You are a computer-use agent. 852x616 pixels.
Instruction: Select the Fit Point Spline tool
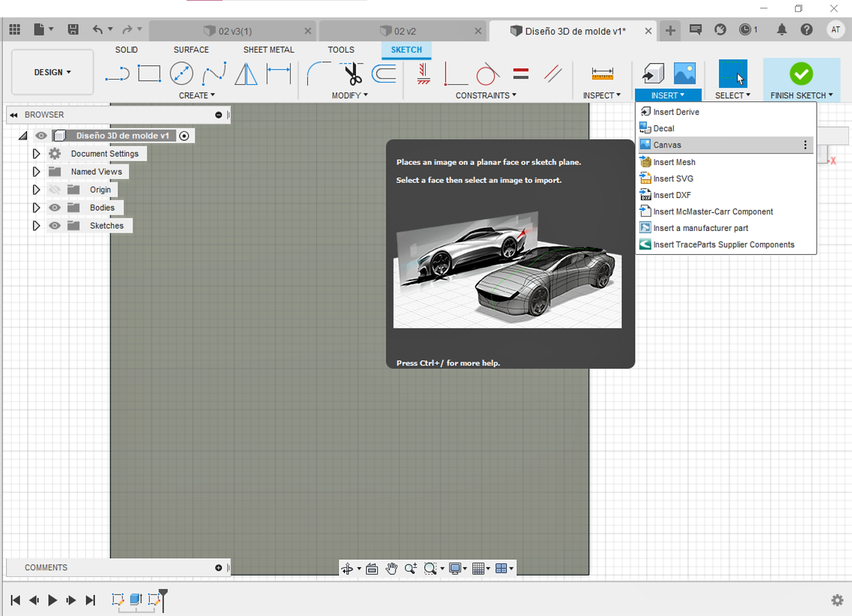(x=214, y=74)
